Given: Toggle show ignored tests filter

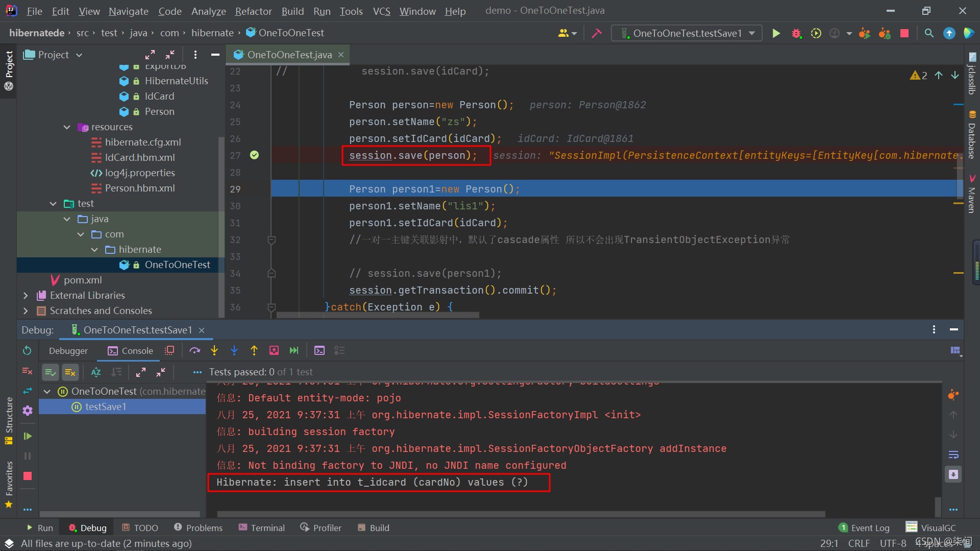Looking at the screenshot, I should click(x=70, y=372).
